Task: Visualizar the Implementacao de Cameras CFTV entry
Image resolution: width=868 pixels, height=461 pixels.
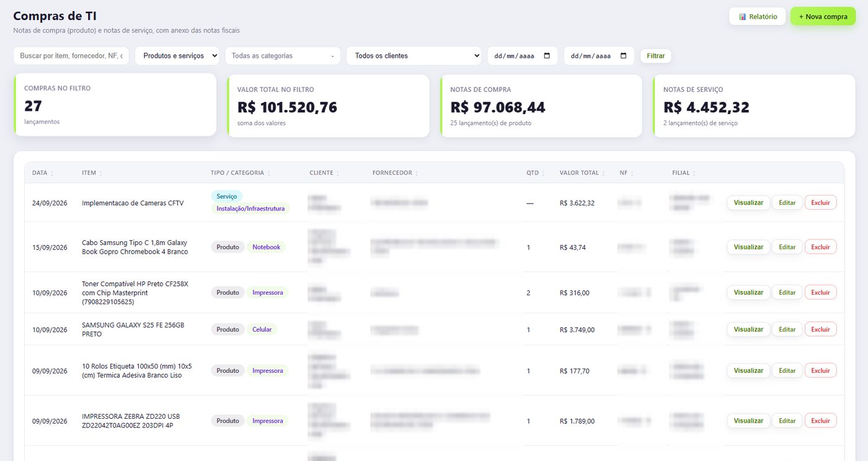Action: [x=748, y=202]
